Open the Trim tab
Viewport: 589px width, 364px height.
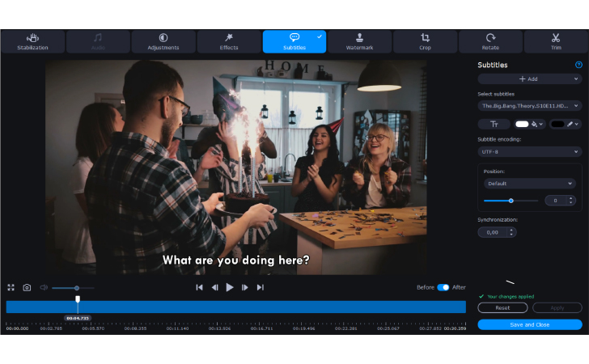tap(556, 42)
